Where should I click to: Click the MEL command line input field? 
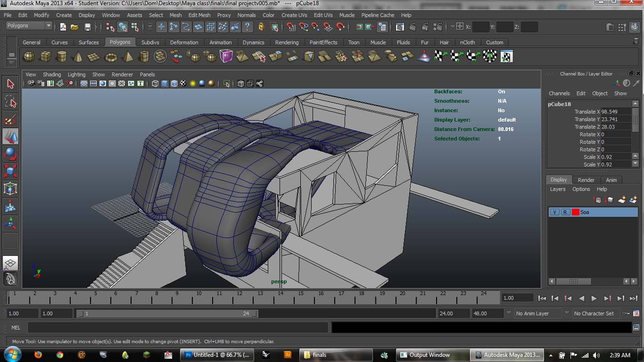click(x=178, y=327)
